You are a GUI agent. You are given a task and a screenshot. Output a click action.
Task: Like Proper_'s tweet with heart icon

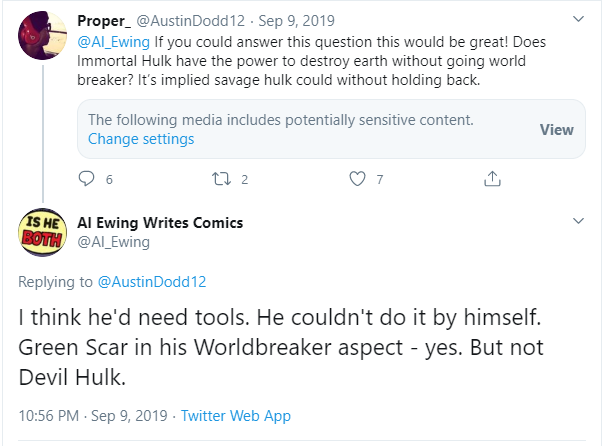[x=357, y=179]
